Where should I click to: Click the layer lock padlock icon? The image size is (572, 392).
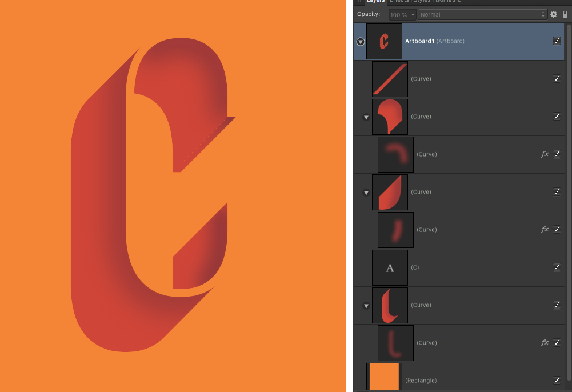(565, 14)
